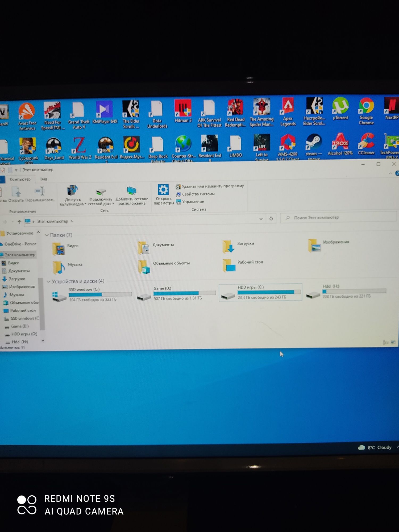This screenshot has width=399, height=532.
Task: Click Dota Underlords desktop icon
Action: tap(157, 114)
